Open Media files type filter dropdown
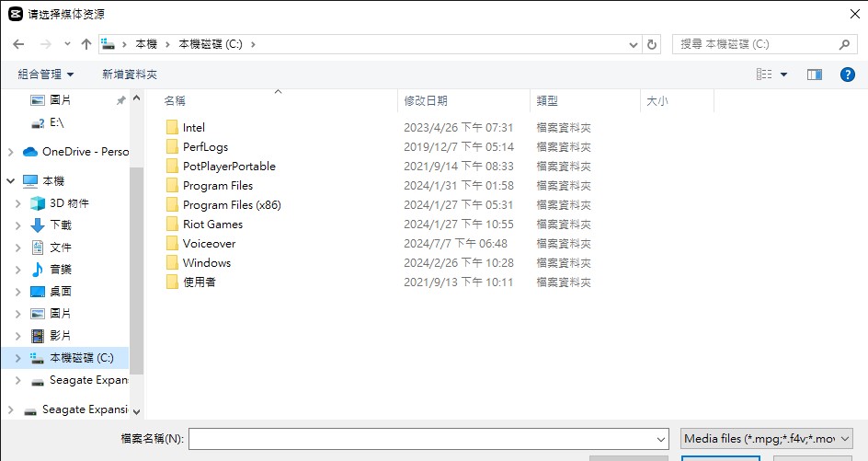 click(x=767, y=439)
